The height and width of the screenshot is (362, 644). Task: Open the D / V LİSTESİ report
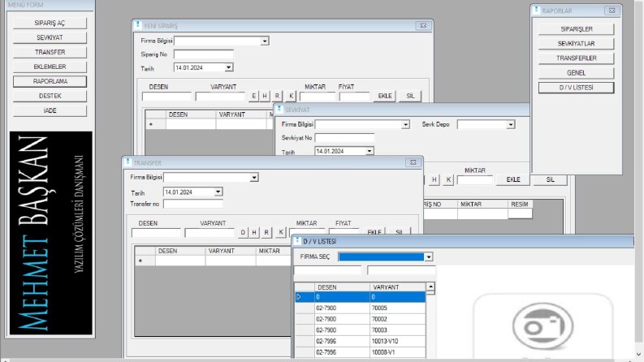click(x=577, y=88)
